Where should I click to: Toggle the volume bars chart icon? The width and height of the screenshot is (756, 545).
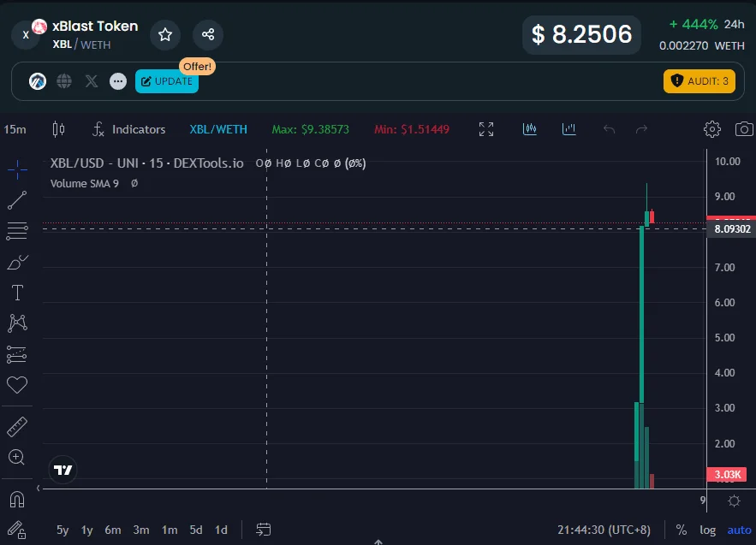click(x=569, y=129)
